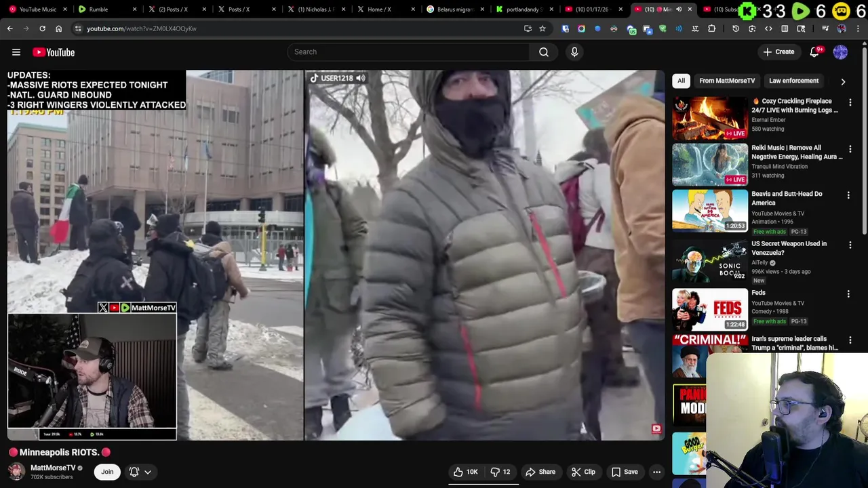868x488 pixels.
Task: Reload the page with refresh icon
Action: pyautogui.click(x=42, y=28)
